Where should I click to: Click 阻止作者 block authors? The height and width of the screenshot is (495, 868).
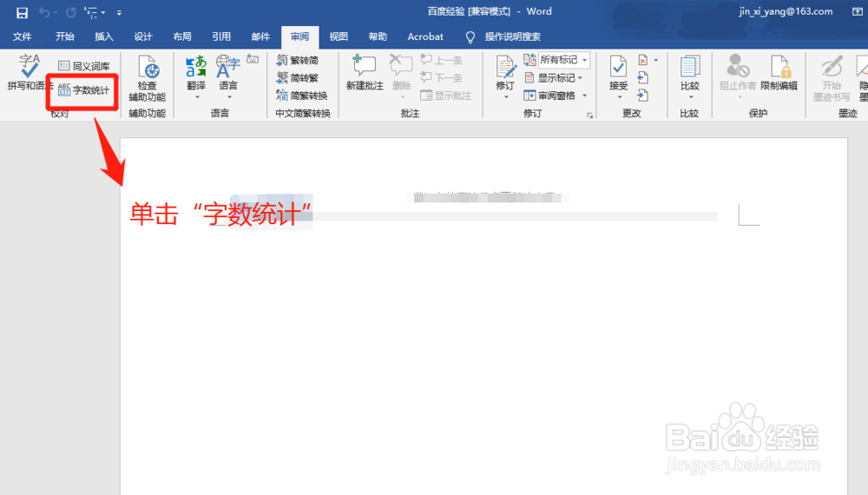(x=738, y=78)
